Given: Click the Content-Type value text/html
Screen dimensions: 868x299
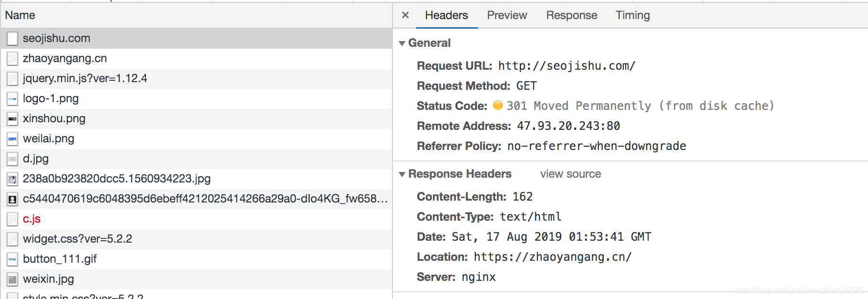Looking at the screenshot, I should [531, 217].
